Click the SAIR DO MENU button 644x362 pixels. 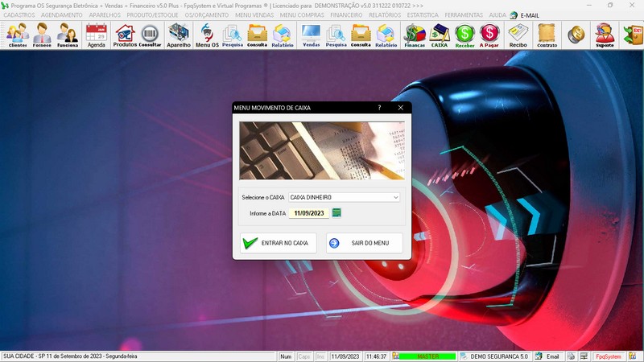coord(365,243)
